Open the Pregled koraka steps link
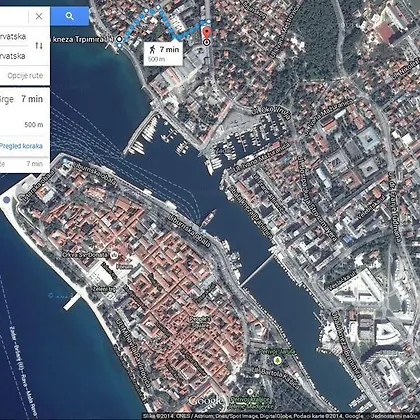Screen dimensions: 420x420 pyautogui.click(x=21, y=146)
